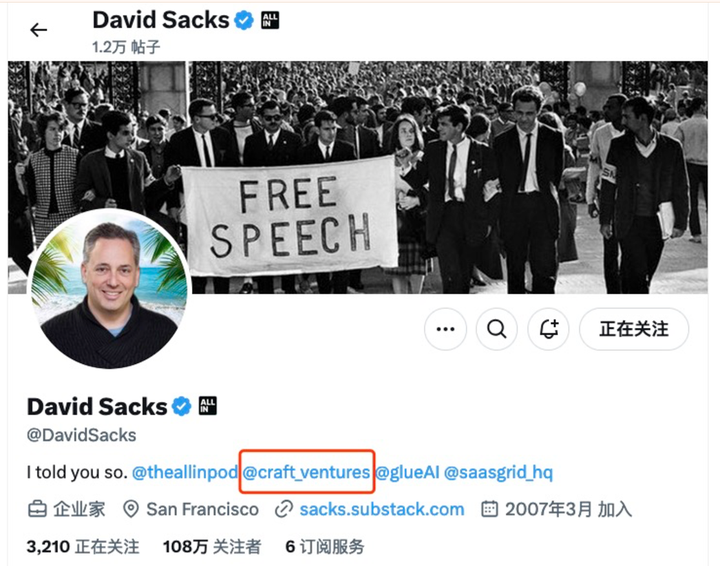Open the three-dots more options menu

coord(445,329)
